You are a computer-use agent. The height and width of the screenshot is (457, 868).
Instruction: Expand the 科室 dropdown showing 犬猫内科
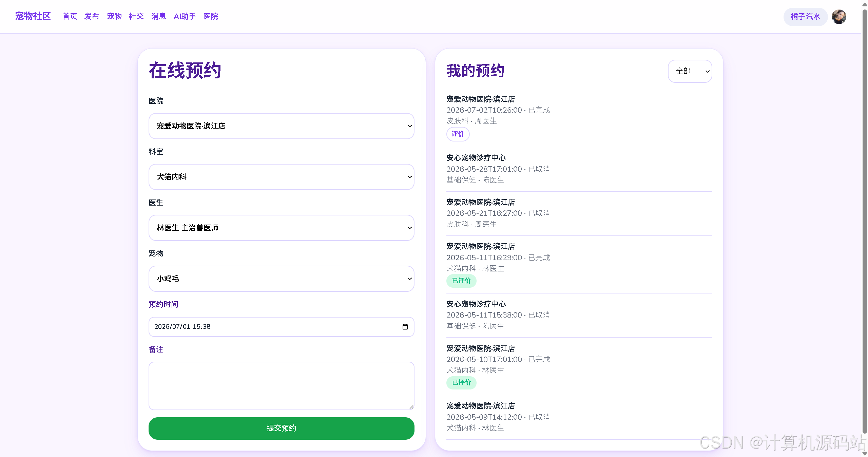point(281,177)
